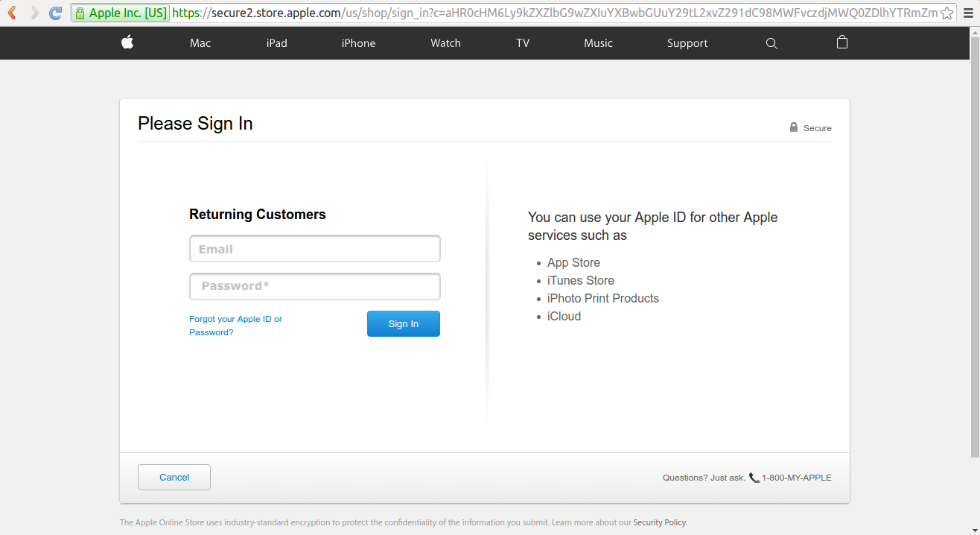
Task: Click the phone icon next to 1-800-MY-APPLE
Action: (754, 478)
